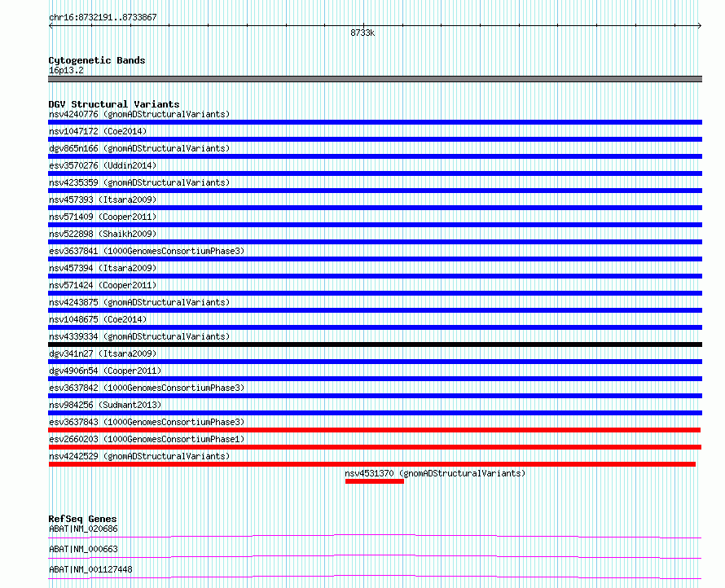
Task: Open variant esv3637841 label
Action: (x=147, y=251)
